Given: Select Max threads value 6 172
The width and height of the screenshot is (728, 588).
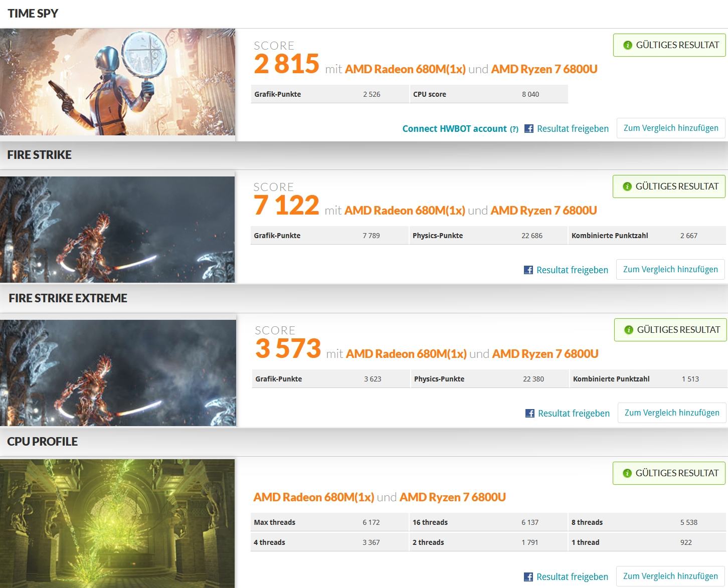Looking at the screenshot, I should pos(371,522).
